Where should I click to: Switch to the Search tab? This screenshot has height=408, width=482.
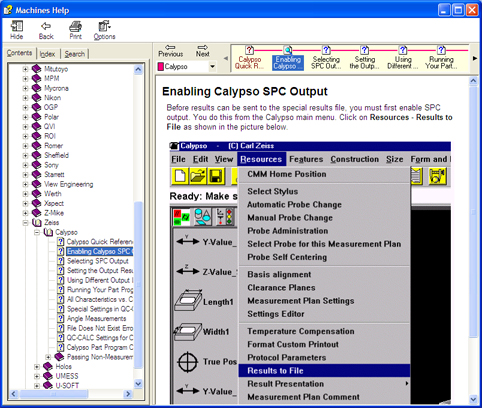75,54
